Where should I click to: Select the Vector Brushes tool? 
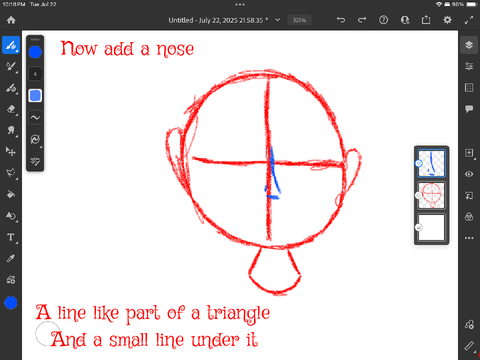click(x=11, y=88)
